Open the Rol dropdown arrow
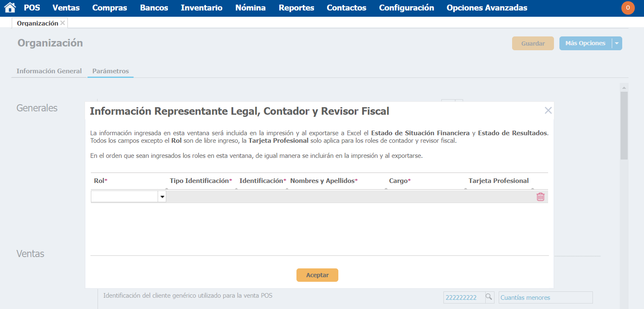This screenshot has width=644, height=309. point(162,197)
